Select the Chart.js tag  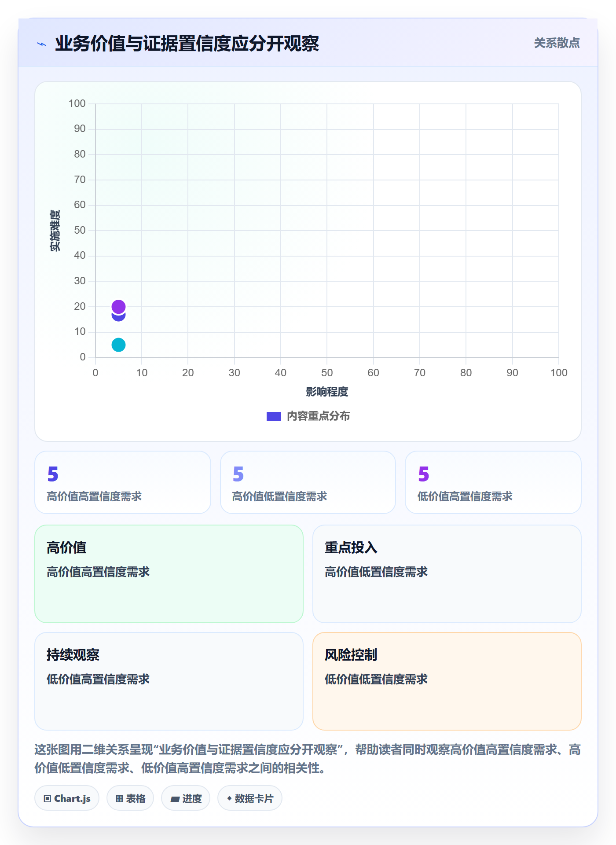coord(67,798)
